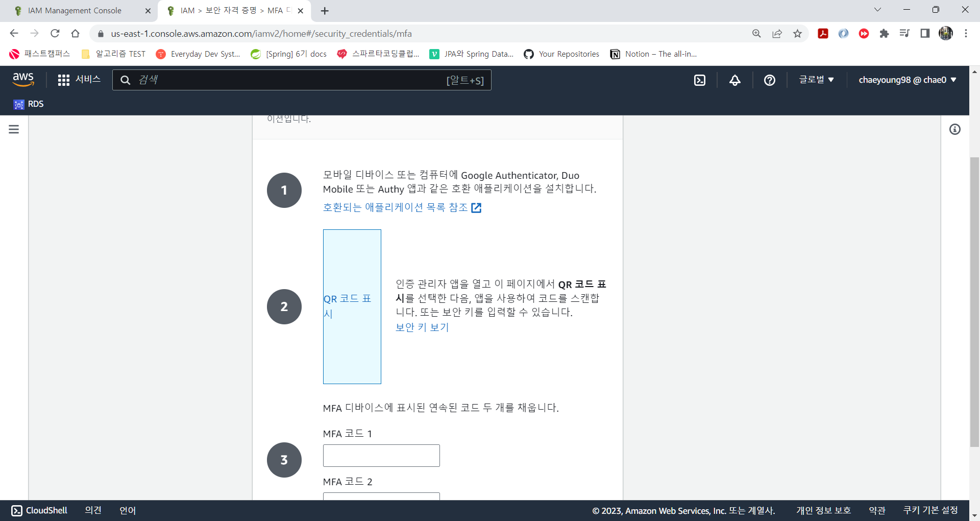
Task: Open 약관 footer link
Action: (x=877, y=510)
